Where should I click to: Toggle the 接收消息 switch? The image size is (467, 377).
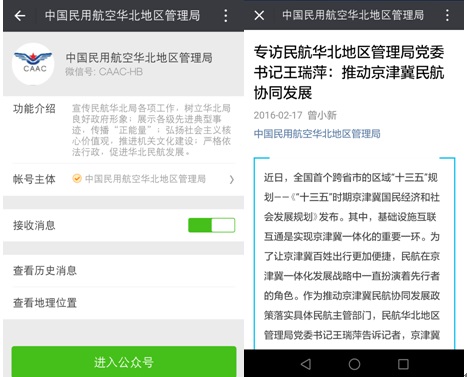(x=211, y=225)
